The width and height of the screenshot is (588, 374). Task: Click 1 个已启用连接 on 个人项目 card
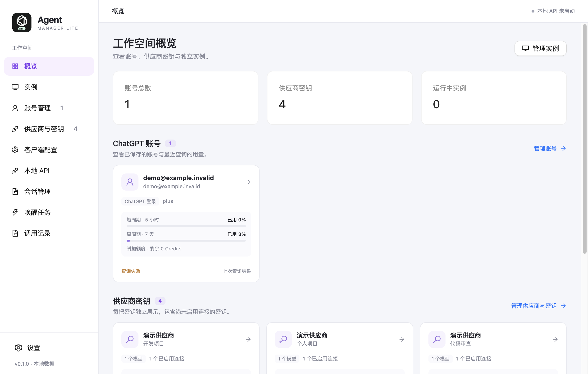coord(320,359)
